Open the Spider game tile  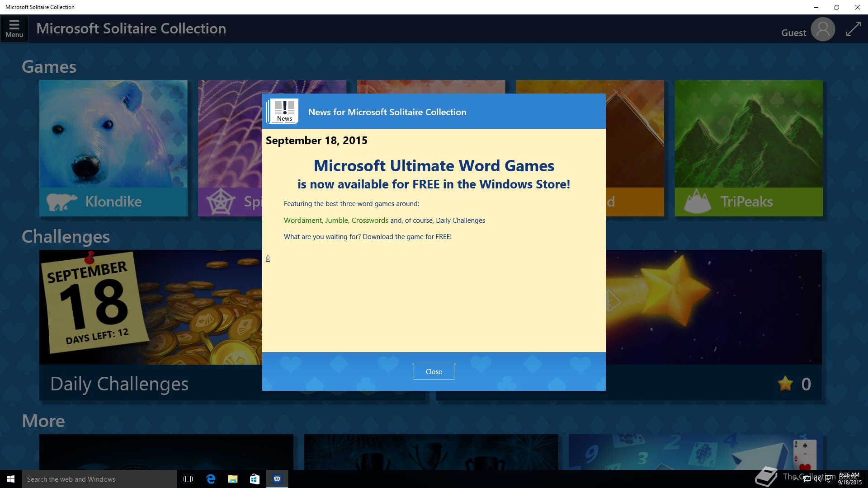click(230, 148)
